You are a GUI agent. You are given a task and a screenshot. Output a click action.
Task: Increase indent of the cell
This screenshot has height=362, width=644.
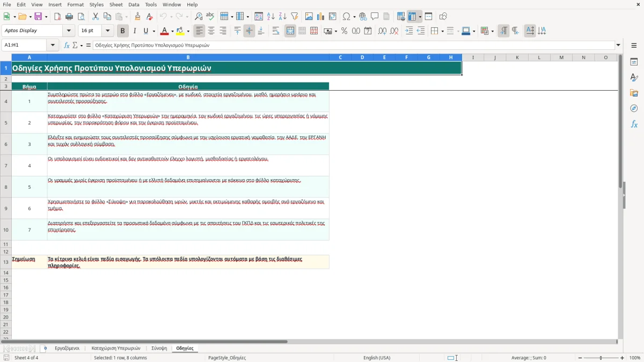point(409,31)
